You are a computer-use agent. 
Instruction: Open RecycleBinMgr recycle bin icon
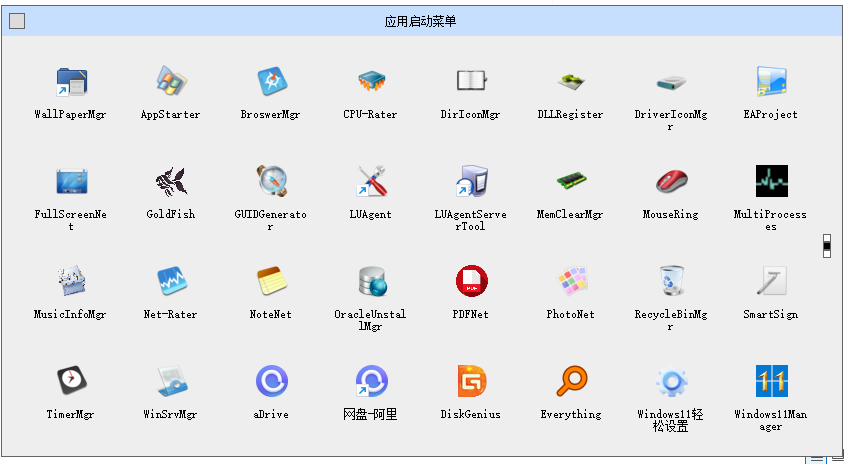click(671, 281)
